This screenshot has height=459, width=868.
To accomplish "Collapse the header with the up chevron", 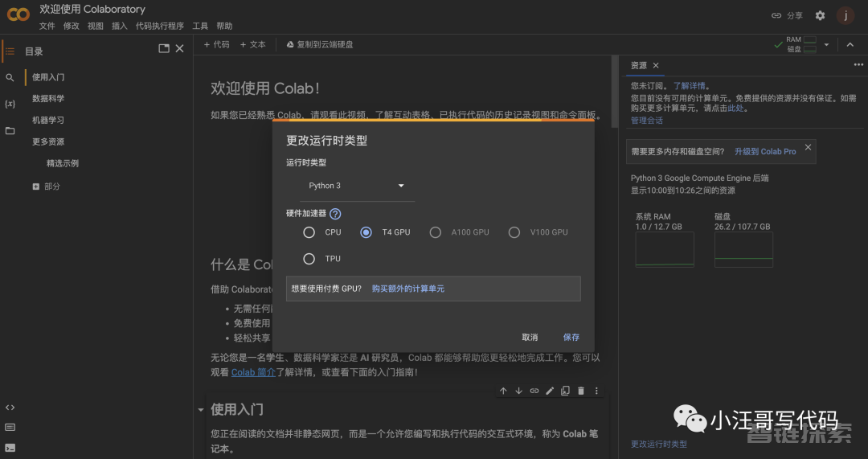I will [x=850, y=44].
